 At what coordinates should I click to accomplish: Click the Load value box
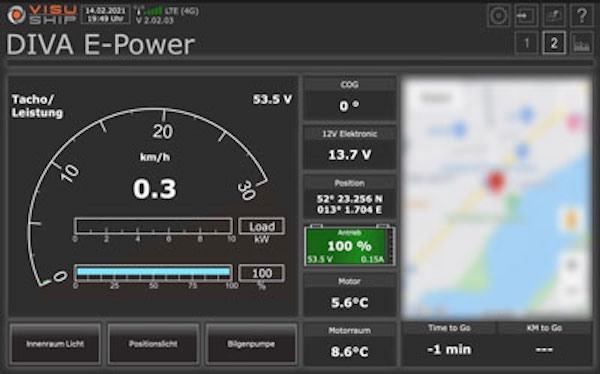(262, 226)
